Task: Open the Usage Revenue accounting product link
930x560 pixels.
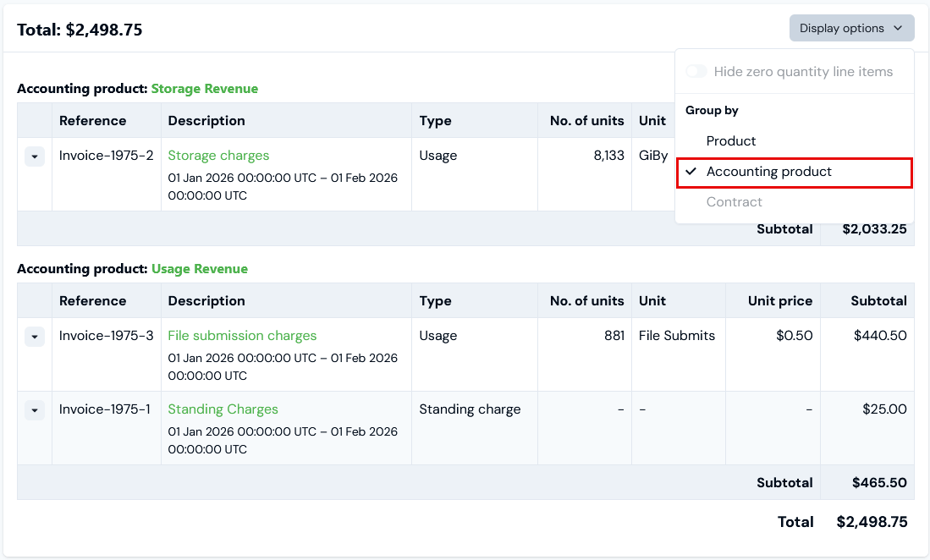Action: 200,269
